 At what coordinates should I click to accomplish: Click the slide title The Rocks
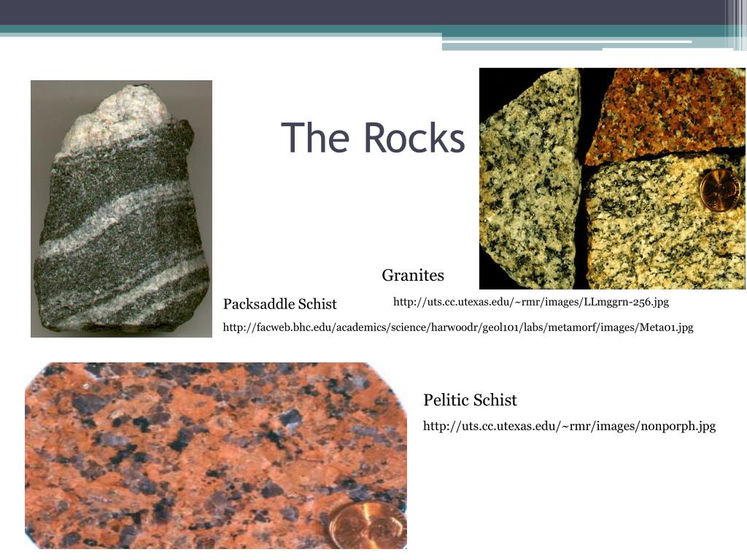(x=373, y=137)
